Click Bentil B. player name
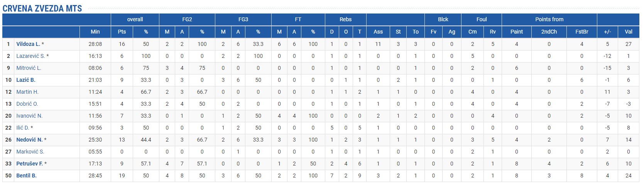 [26, 176]
